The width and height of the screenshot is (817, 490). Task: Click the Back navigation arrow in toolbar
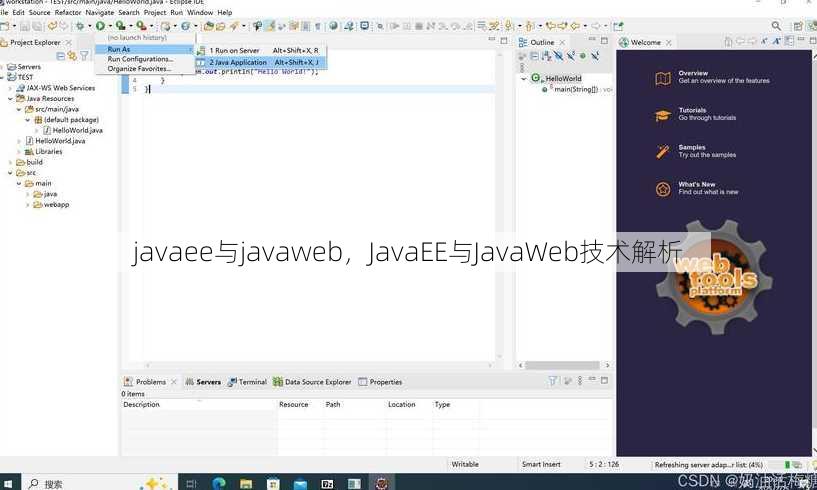coord(575,26)
